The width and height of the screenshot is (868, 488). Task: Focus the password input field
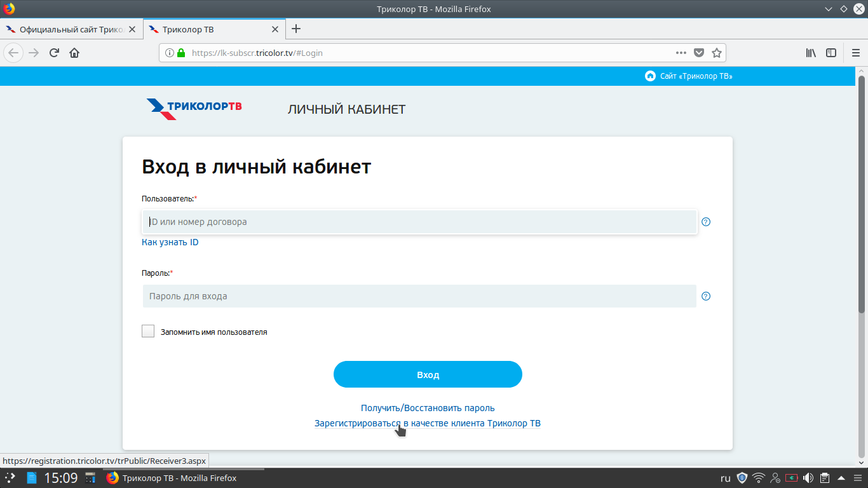[419, 296]
